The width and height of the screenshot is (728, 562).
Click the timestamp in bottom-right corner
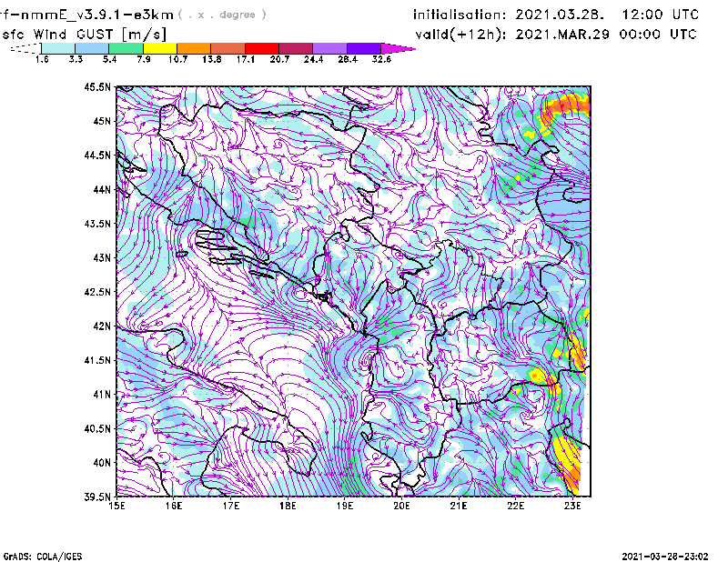pos(665,555)
